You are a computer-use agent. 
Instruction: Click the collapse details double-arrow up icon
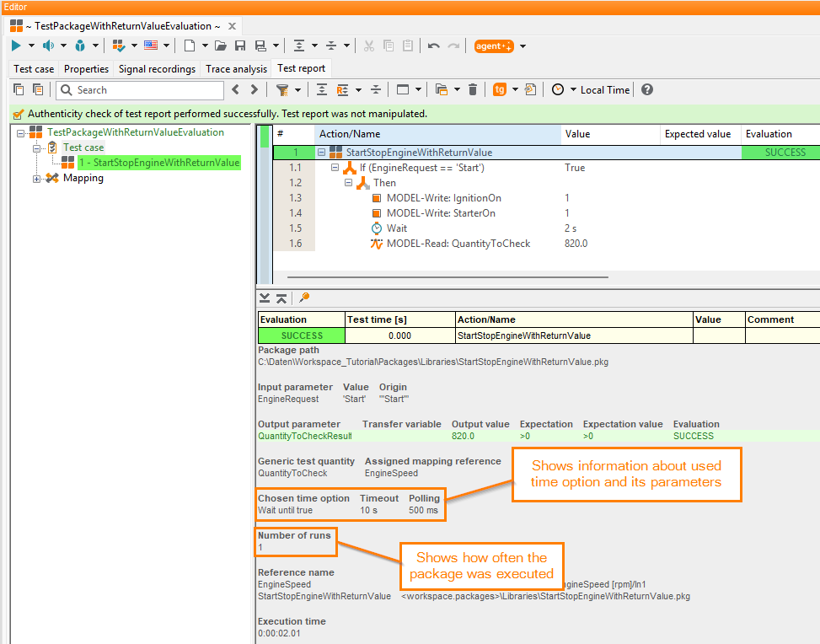pyautogui.click(x=281, y=298)
